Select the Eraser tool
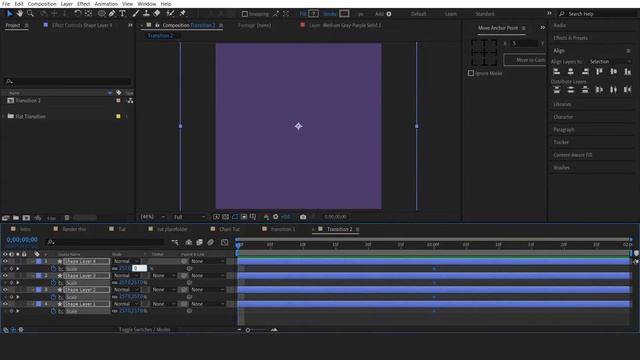This screenshot has height=360, width=640. (157, 13)
